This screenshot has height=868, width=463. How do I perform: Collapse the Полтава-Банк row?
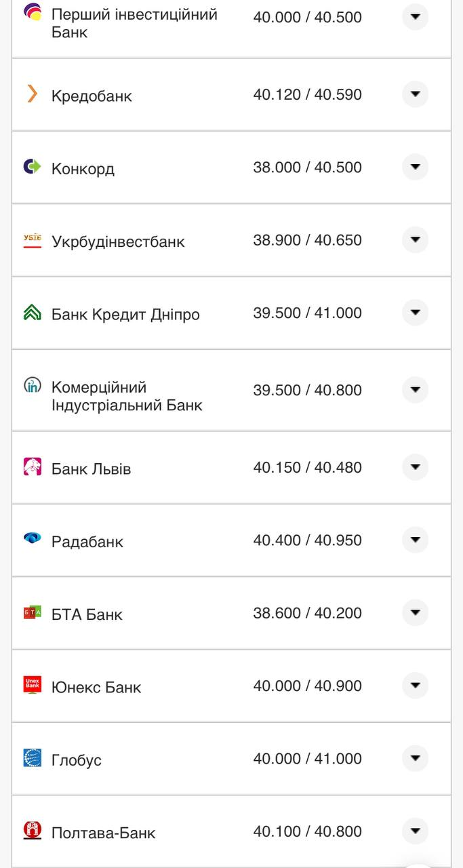tap(415, 831)
